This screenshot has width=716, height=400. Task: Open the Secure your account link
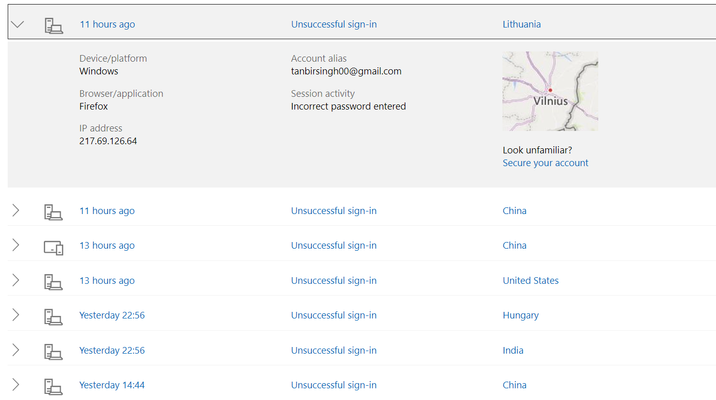[545, 163]
